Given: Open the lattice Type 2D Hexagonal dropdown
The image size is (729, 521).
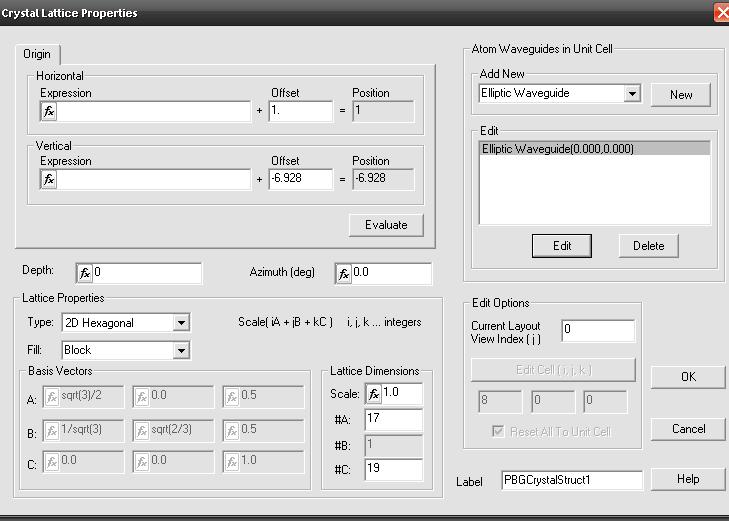Looking at the screenshot, I should click(x=181, y=322).
